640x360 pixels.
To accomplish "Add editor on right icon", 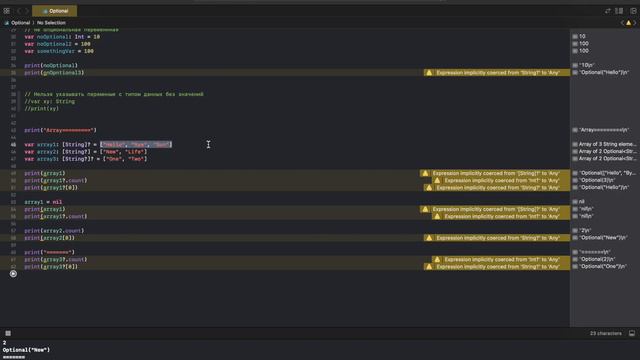I will [633, 11].
